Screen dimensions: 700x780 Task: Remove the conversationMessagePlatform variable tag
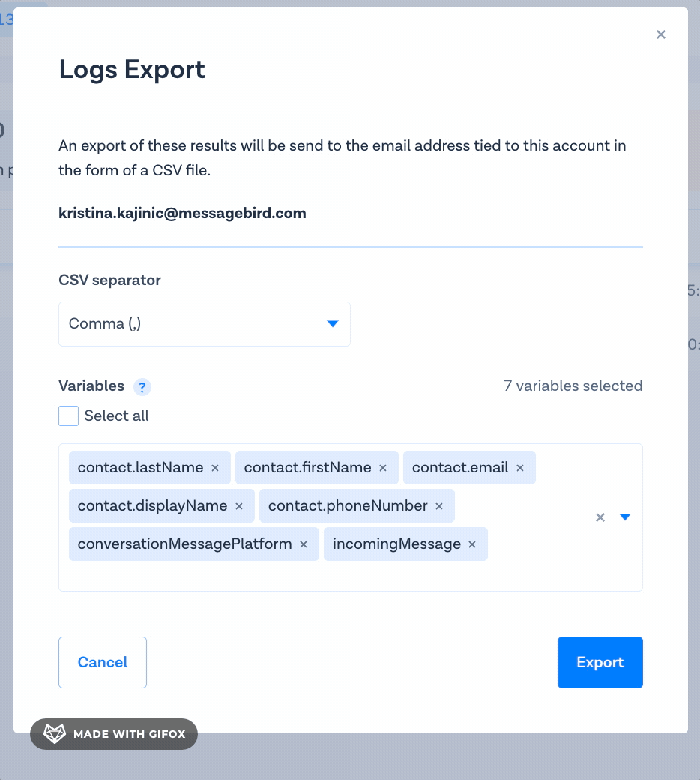(304, 544)
